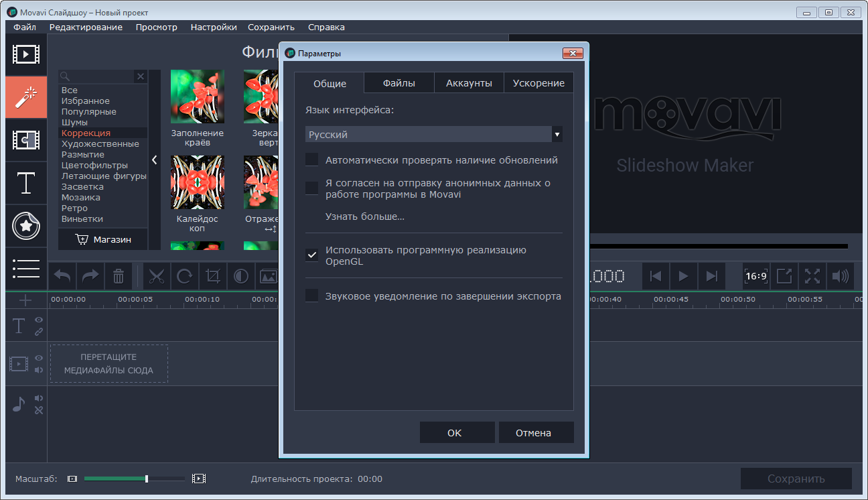Select the Crop tool in the toolbar
Screen dimensions: 868x500
(x=213, y=275)
